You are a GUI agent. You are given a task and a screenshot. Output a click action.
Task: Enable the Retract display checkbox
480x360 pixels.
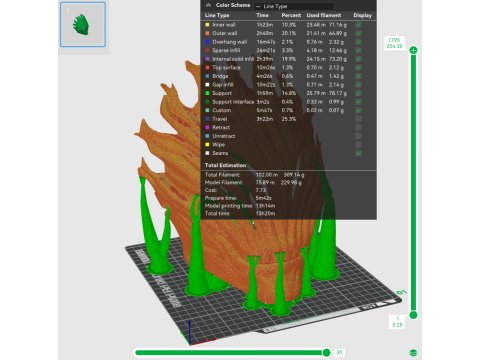click(358, 127)
